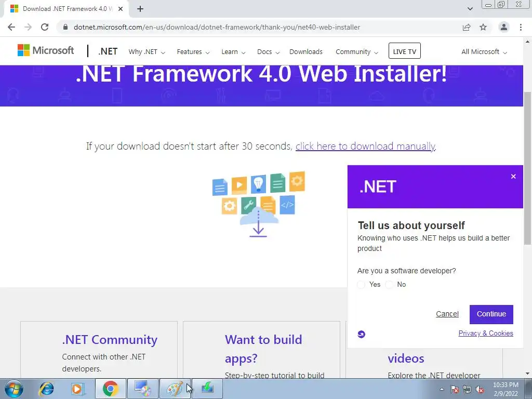The height and width of the screenshot is (399, 532).
Task: Click the page vertical scrollbar thumb
Action: [527, 168]
